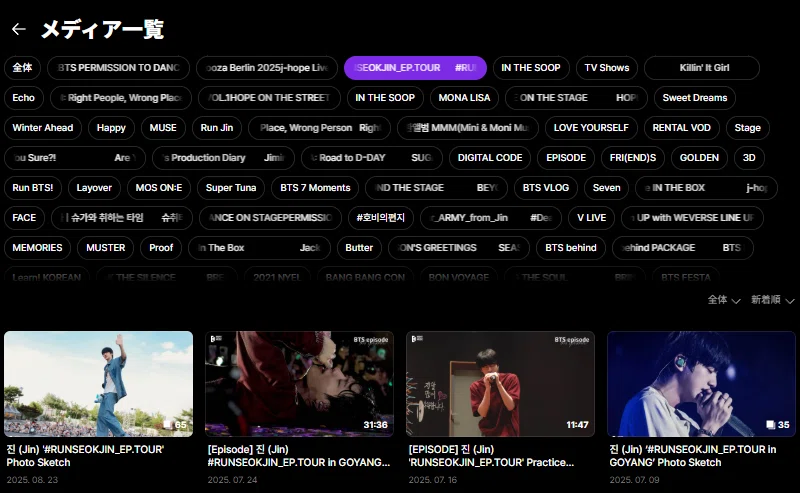Open the 新着順 sort dropdown
This screenshot has width=800, height=493.
tap(772, 300)
